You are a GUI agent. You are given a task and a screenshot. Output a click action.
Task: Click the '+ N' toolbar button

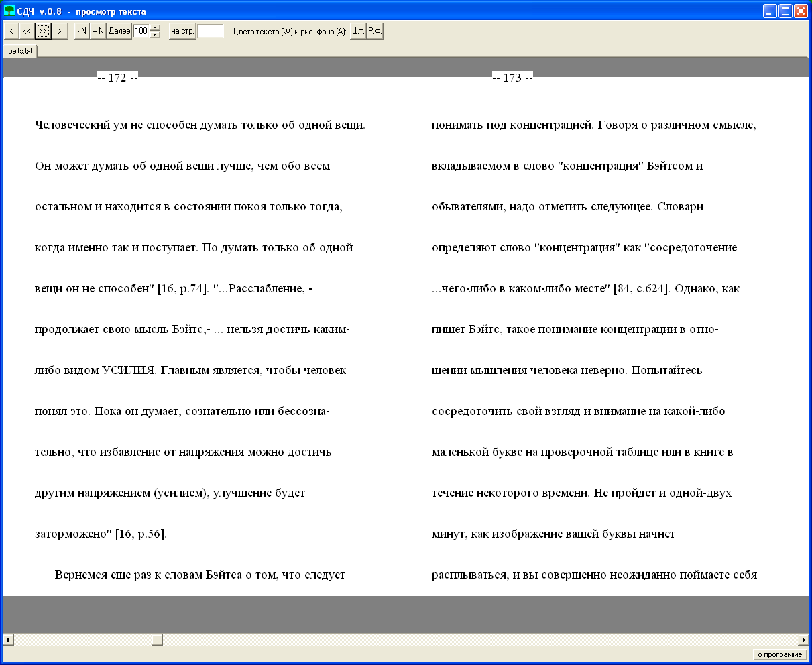pos(99,31)
